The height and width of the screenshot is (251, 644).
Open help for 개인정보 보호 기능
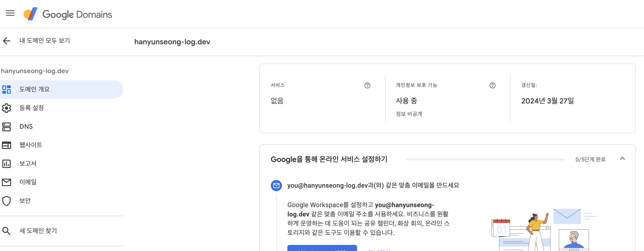click(x=492, y=85)
